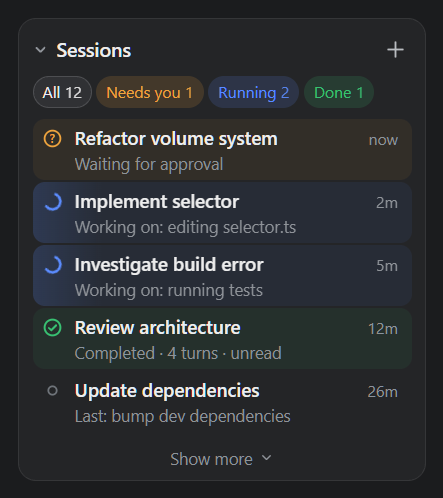Click Completed · 4 turns · unread text
Screen dimensions: 443x498
click(178, 353)
